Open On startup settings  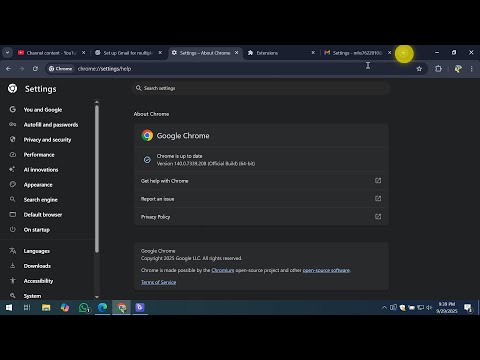click(x=36, y=230)
